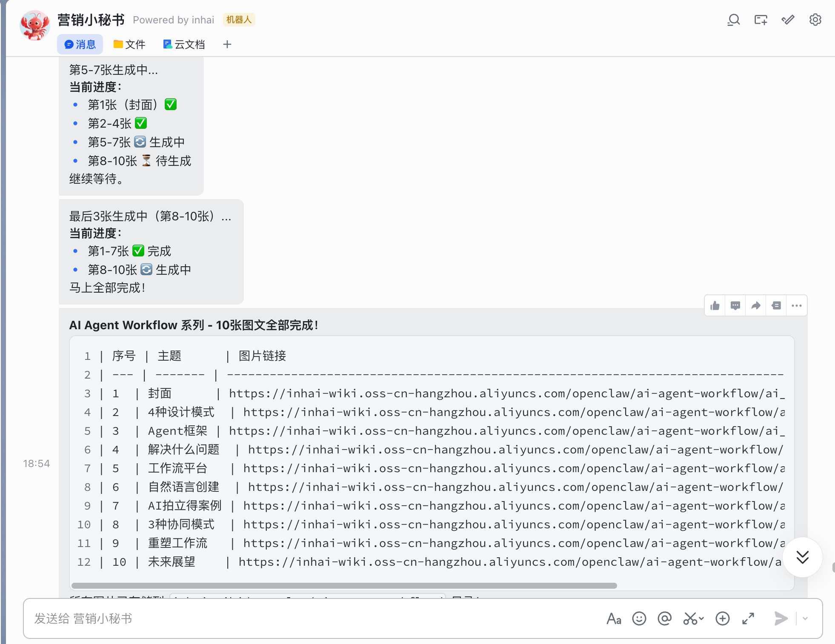Click thumbs-up reaction on message
835x644 pixels.
[715, 305]
